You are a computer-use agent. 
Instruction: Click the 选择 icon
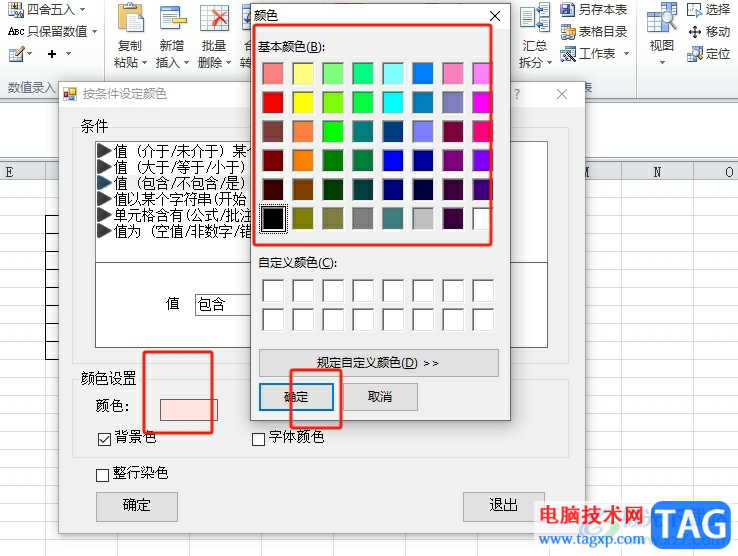click(695, 9)
